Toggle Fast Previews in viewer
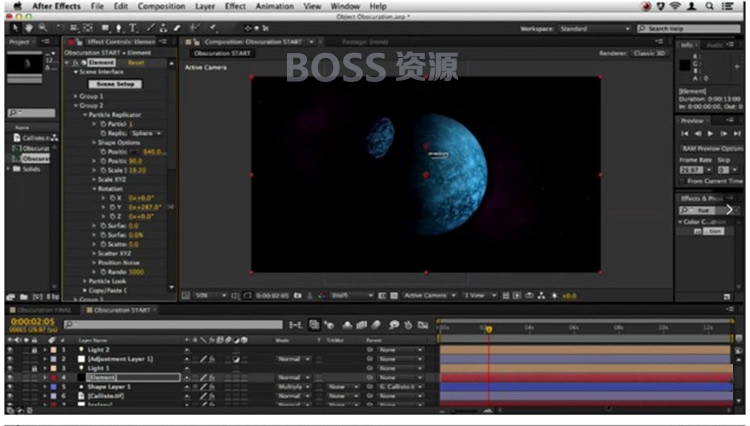The image size is (750, 426). [517, 296]
